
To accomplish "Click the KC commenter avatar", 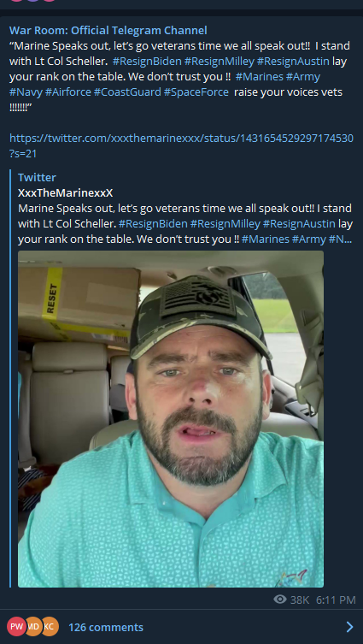I will coord(50,627).
